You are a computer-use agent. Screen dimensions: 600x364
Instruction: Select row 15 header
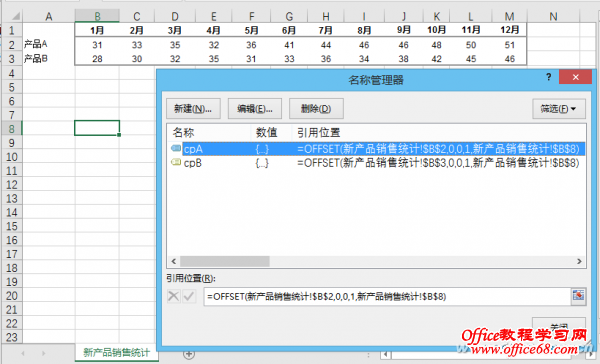click(11, 226)
